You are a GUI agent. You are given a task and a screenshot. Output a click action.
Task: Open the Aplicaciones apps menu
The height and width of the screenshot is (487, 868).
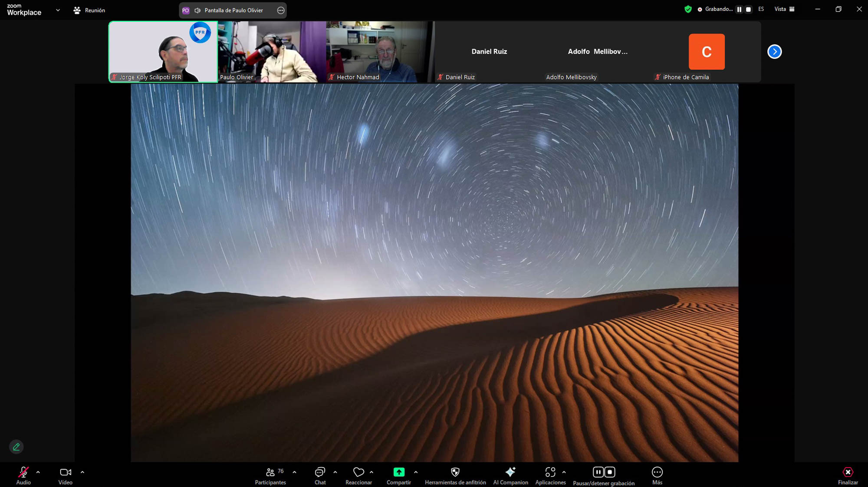(550, 476)
